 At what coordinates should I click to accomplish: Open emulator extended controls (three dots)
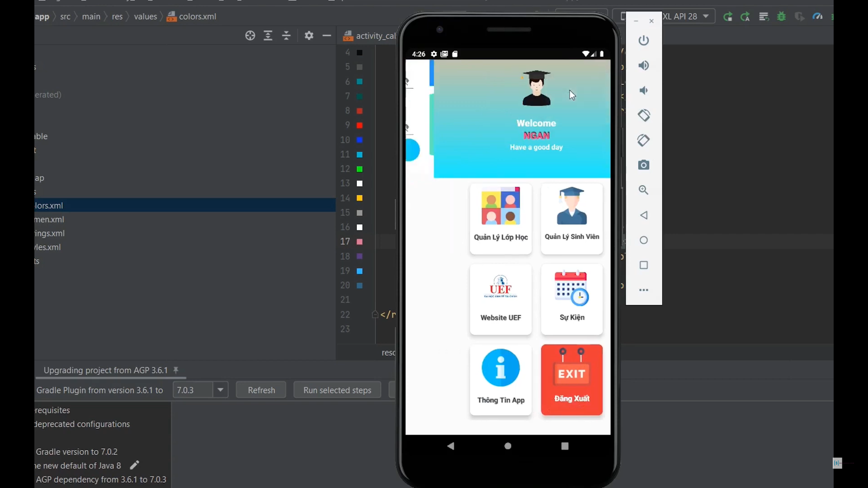click(x=644, y=290)
